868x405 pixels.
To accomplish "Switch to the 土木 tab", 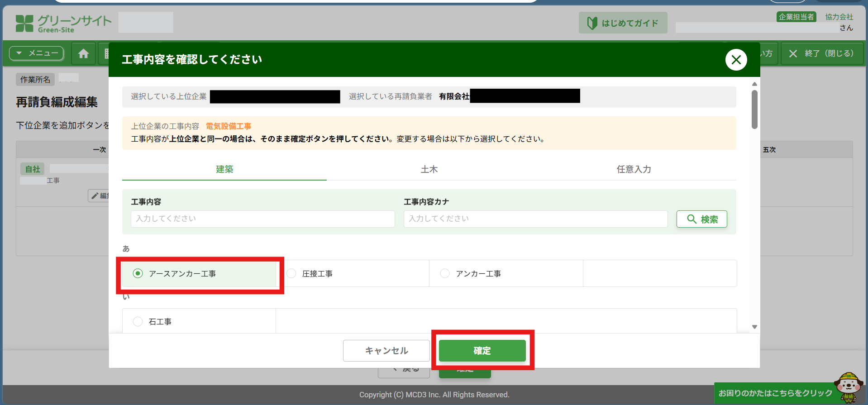I will click(x=429, y=169).
